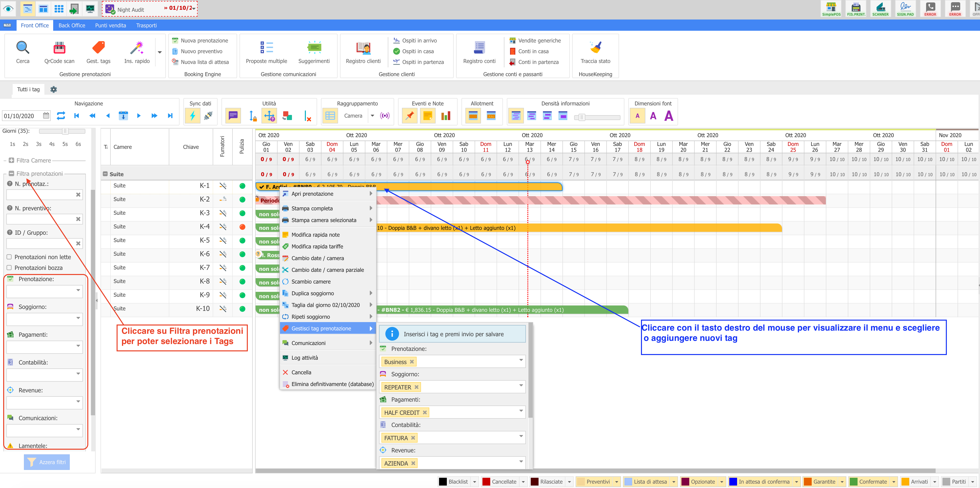980x488 pixels.
Task: Expand the Camera grouping dropdown
Action: coord(372,116)
